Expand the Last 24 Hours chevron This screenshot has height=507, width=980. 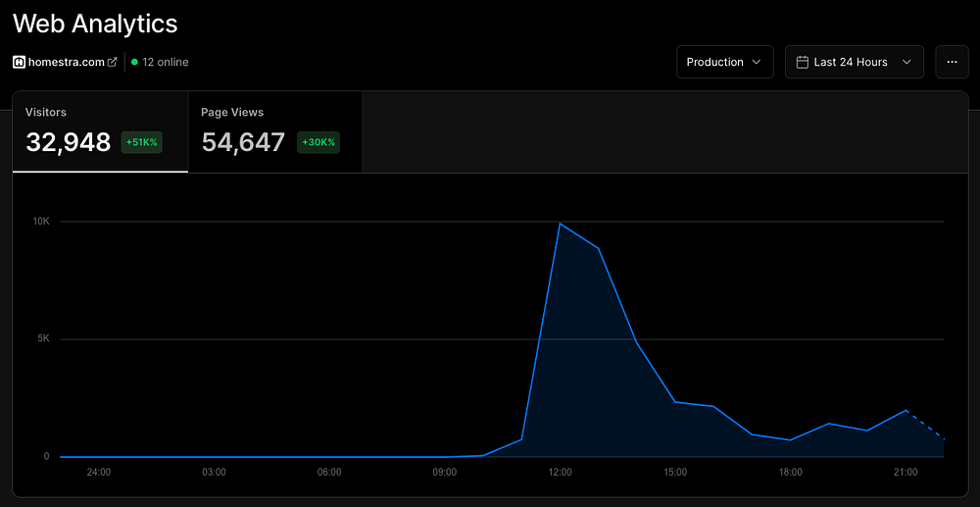point(906,62)
